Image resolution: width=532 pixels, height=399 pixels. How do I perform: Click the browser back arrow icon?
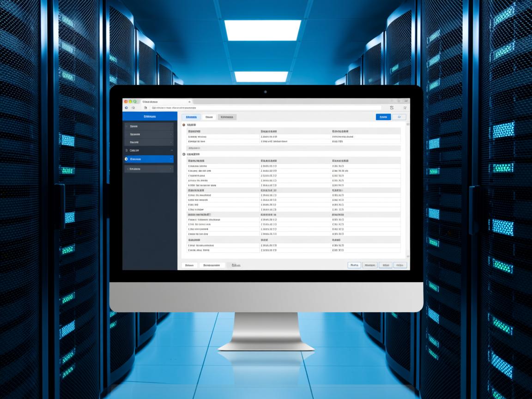(x=127, y=108)
